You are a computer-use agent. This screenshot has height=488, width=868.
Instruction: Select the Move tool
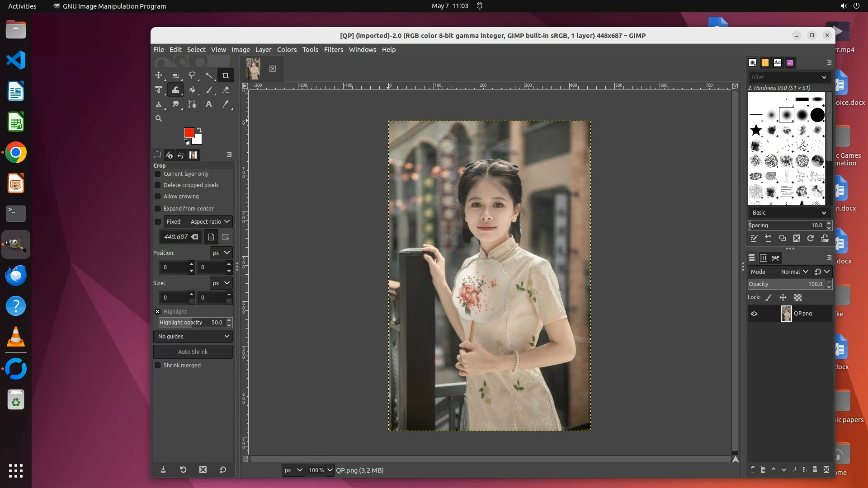tap(159, 75)
